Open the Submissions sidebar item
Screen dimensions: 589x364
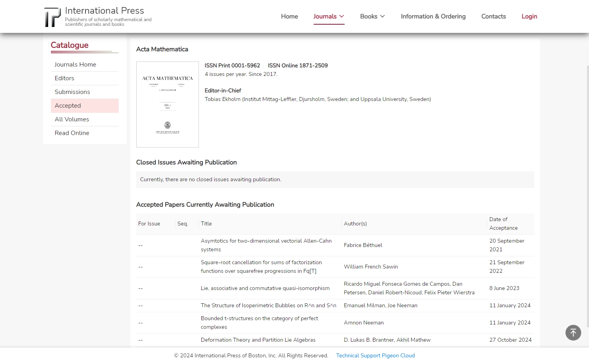(x=85, y=92)
